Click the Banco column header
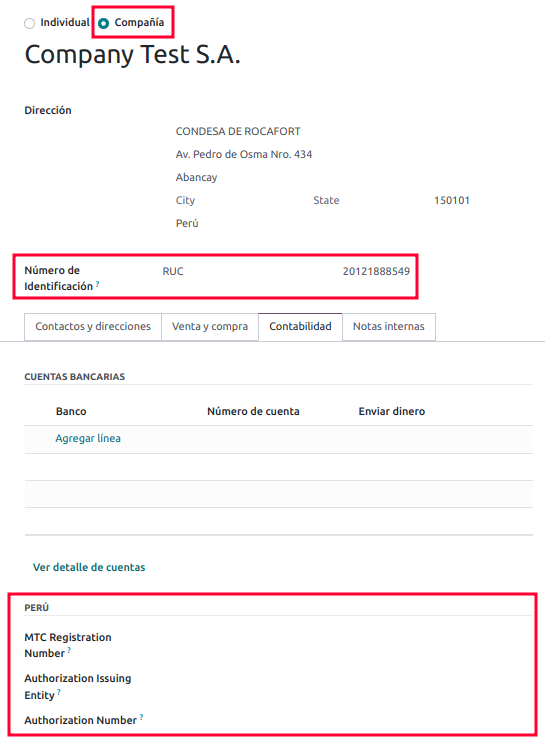Screen dimensions: 545x750 [71, 411]
